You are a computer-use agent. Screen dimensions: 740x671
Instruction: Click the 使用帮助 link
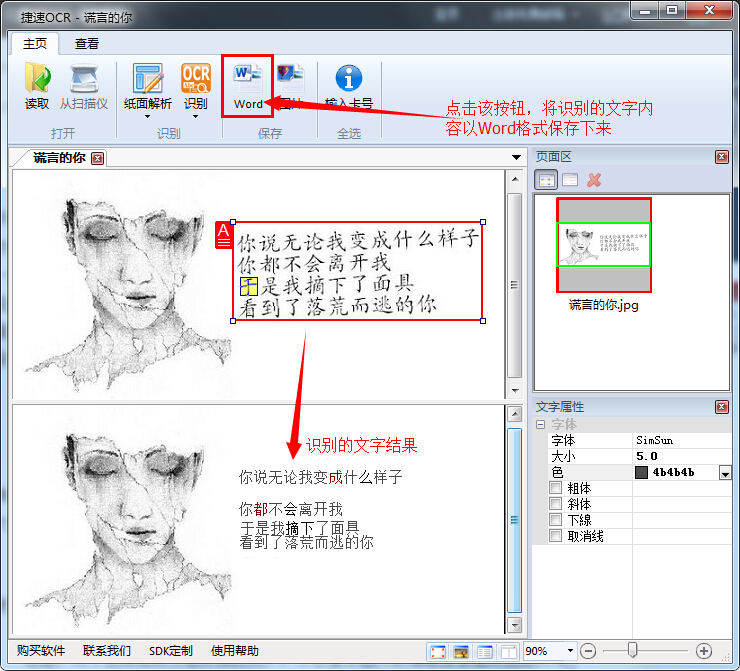click(x=235, y=651)
